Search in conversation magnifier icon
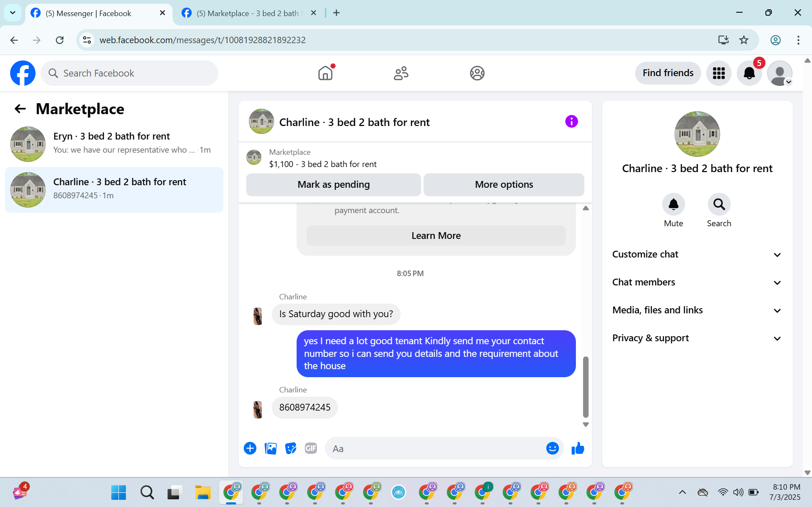This screenshot has width=812, height=507. [719, 205]
